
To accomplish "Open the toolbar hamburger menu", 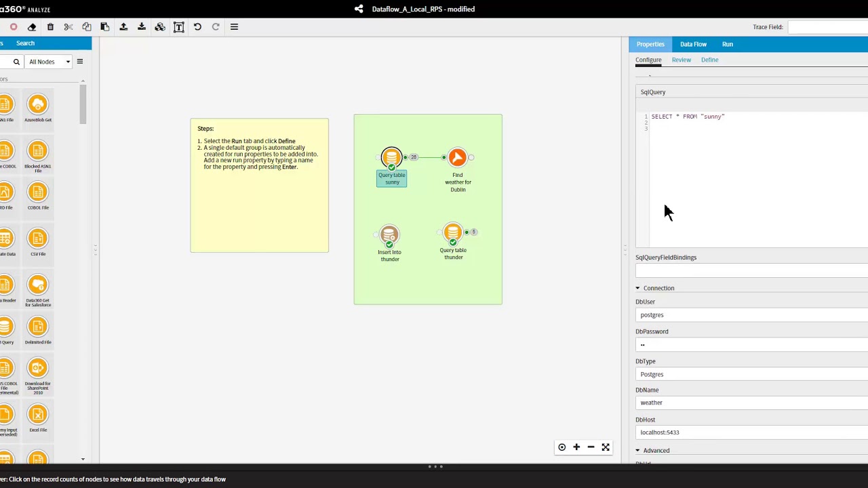I will 234,27.
